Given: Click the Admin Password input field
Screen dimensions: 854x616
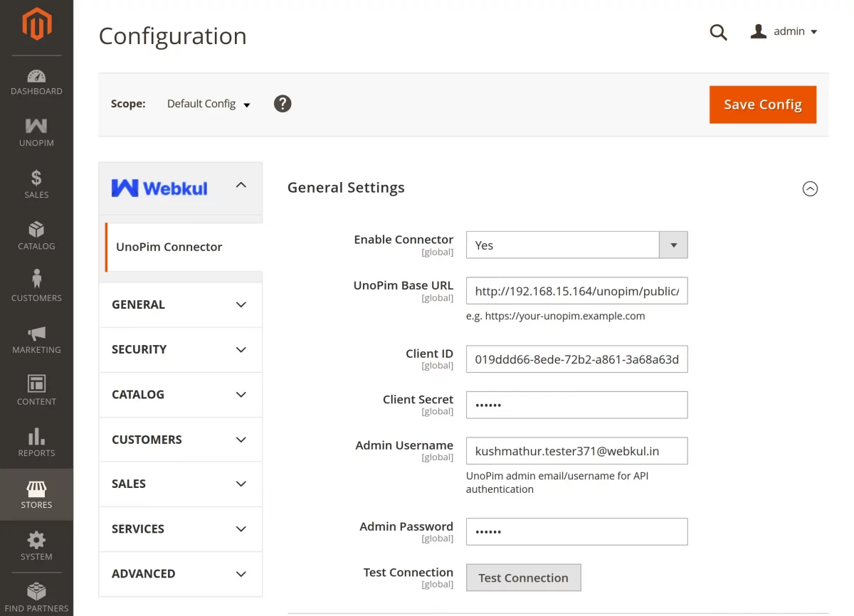Looking at the screenshot, I should tap(576, 531).
